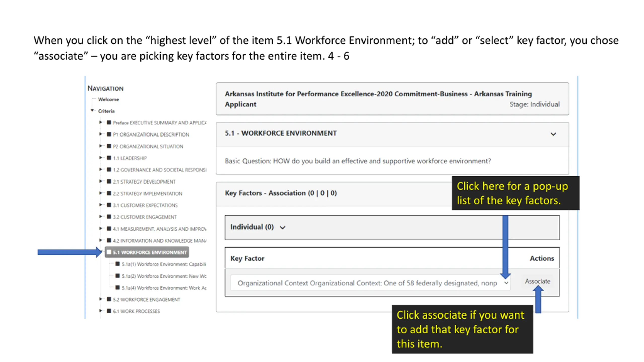Click the square icon beside 3.2 Customer Engagement
Screen dimensions: 644x362
[x=109, y=217]
